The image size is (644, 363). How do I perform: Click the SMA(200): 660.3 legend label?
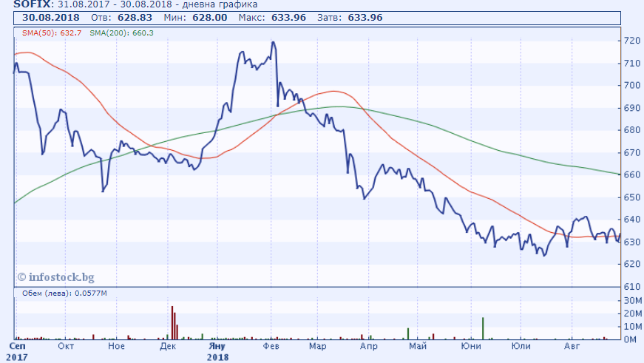[x=121, y=33]
